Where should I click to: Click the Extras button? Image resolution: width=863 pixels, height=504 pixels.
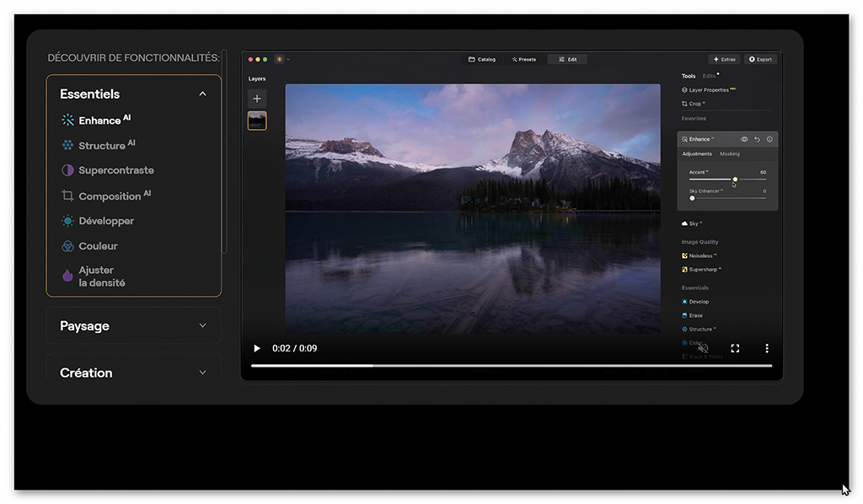pos(724,60)
